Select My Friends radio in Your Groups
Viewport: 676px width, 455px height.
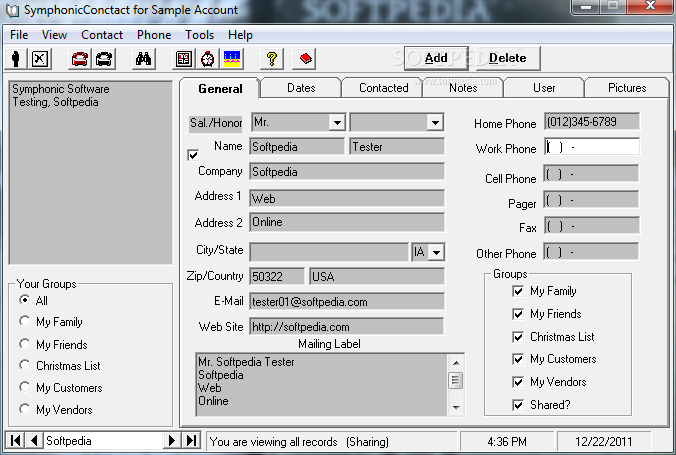pos(25,344)
